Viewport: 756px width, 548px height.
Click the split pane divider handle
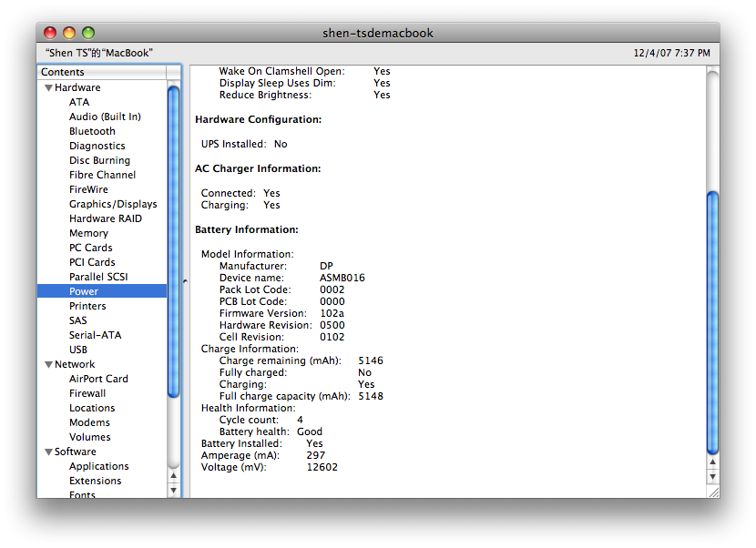coord(185,280)
